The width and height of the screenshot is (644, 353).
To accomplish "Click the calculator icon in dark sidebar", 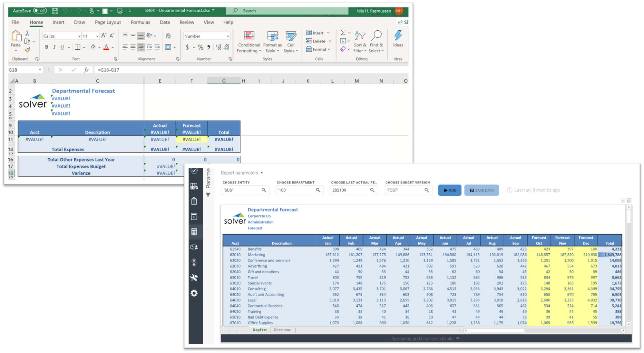I will coord(194,232).
